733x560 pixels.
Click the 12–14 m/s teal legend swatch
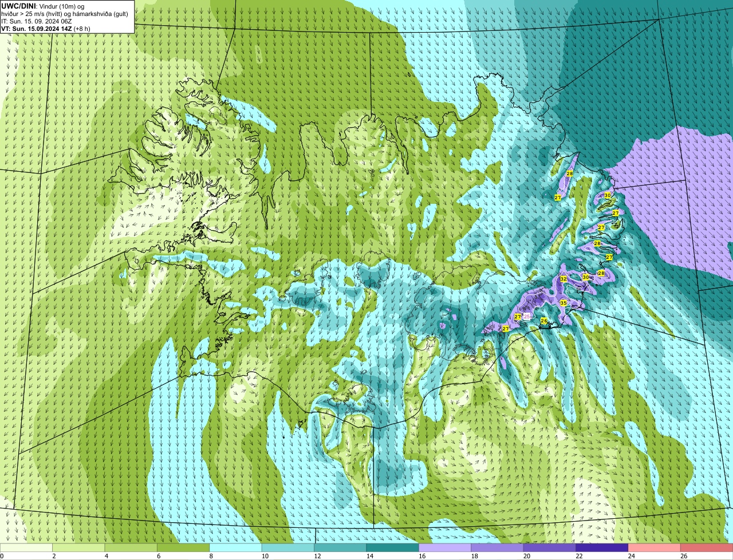click(341, 547)
